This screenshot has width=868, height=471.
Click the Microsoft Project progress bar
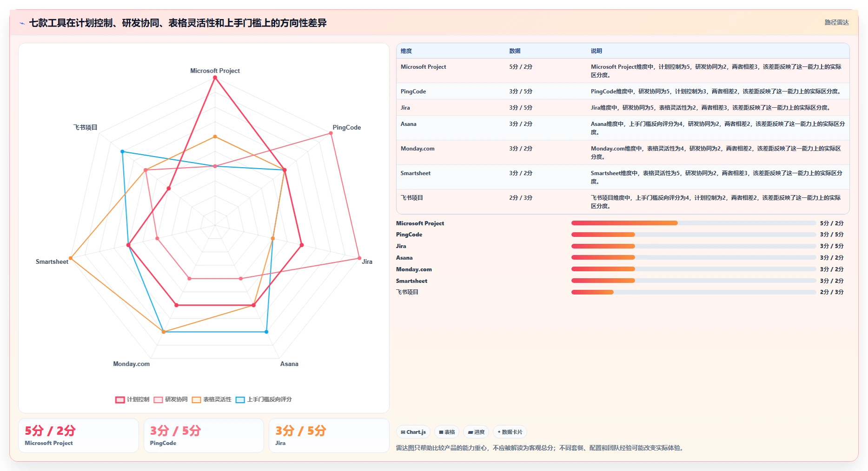click(x=694, y=223)
